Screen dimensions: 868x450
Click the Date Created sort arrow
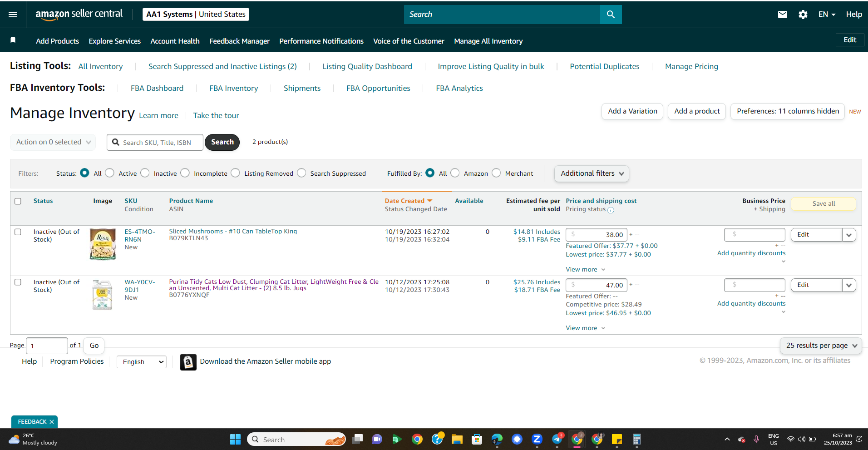429,201
